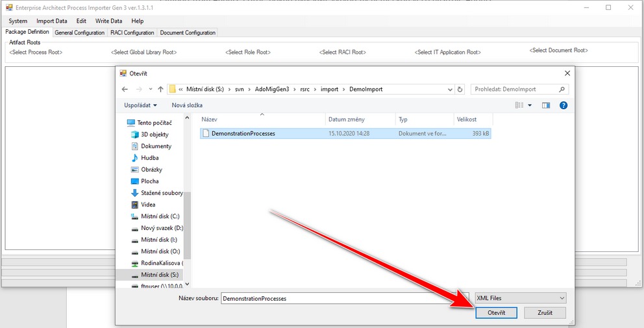The height and width of the screenshot is (328, 644).
Task: Sort by Název column header
Action: (x=262, y=120)
